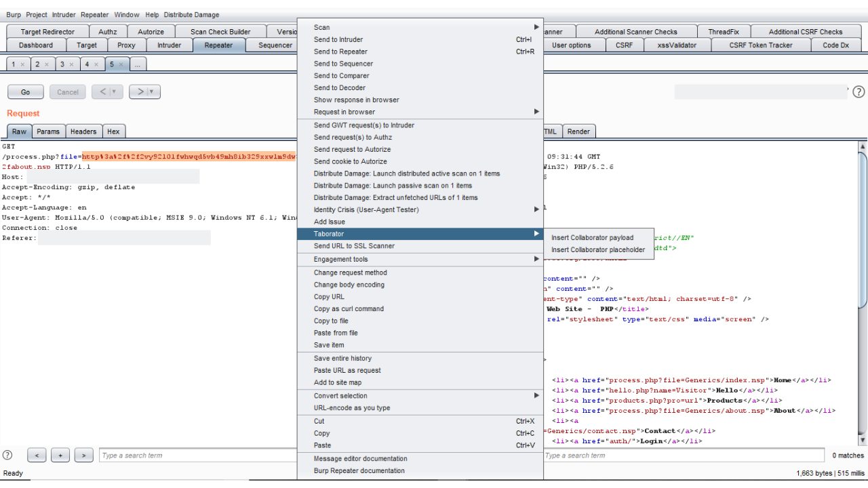Switch to the Sequencer tab
This screenshot has height=488, width=868.
(275, 45)
